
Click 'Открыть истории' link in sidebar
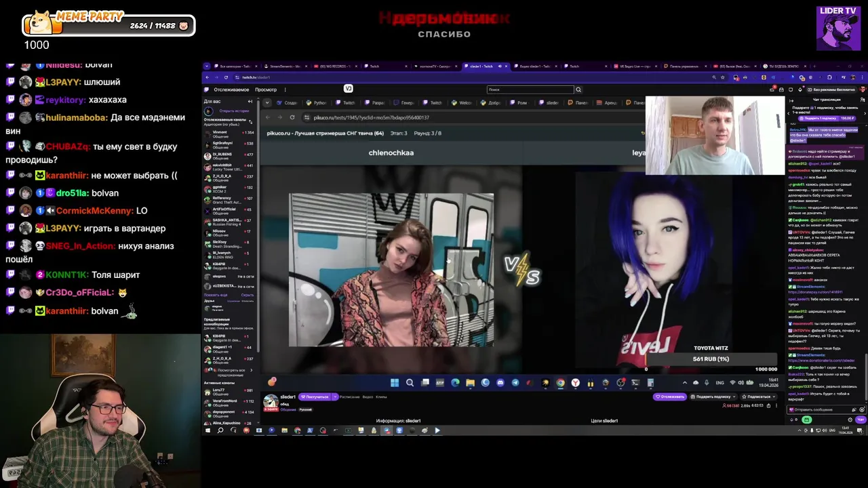[x=234, y=111]
